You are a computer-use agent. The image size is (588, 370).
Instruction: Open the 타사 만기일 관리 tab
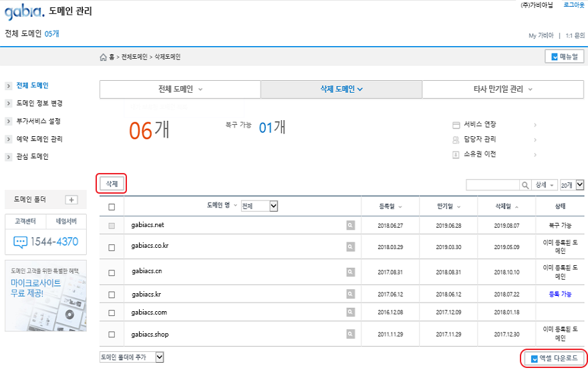click(503, 89)
